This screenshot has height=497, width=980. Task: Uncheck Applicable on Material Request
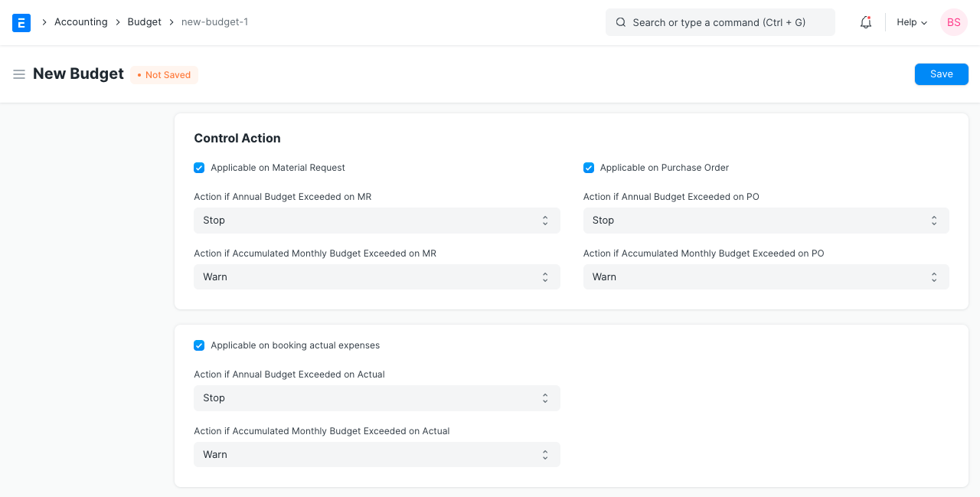[199, 168]
